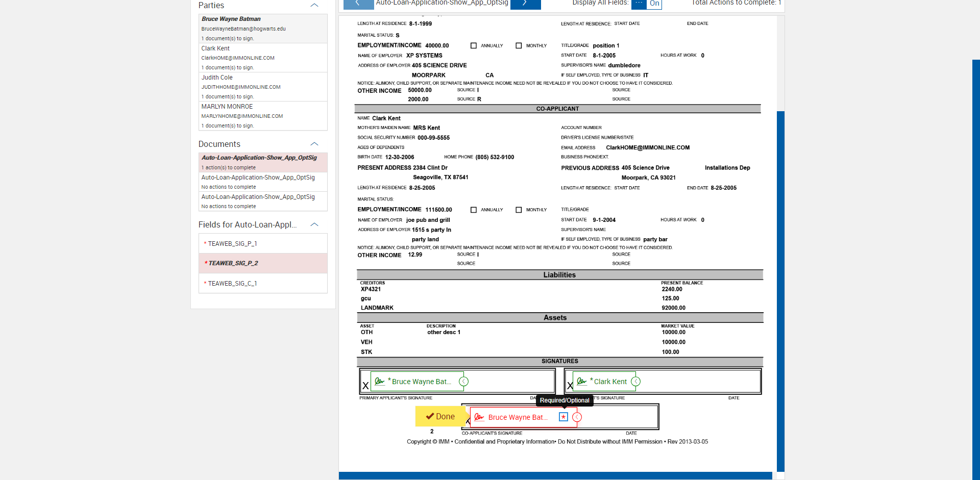Screen dimensions: 980x480
Task: Click the signature icon in the primary applicant's Bruce Wayne field
Action: tap(380, 382)
